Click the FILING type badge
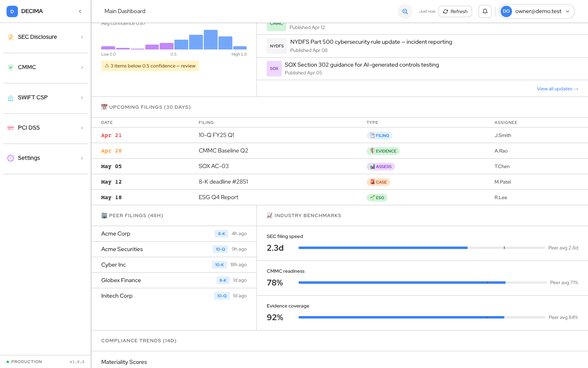The width and height of the screenshot is (588, 368). point(380,135)
